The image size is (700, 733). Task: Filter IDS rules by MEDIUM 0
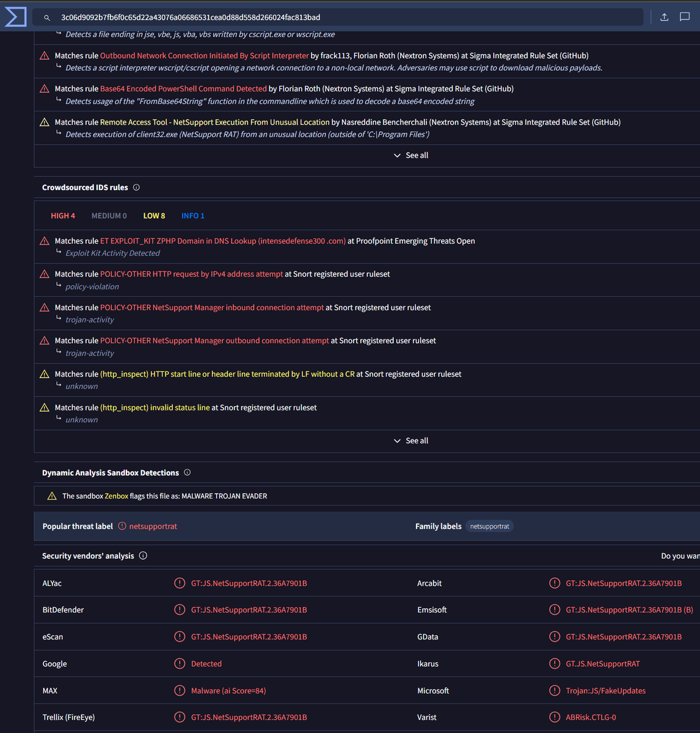(109, 216)
